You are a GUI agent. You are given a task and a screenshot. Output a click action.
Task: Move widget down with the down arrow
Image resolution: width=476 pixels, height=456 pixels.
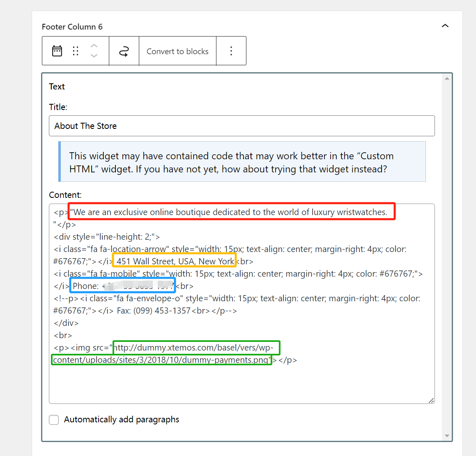coord(94,55)
